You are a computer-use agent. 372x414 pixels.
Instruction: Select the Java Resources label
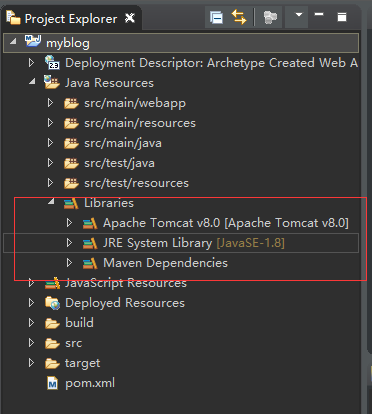point(109,83)
